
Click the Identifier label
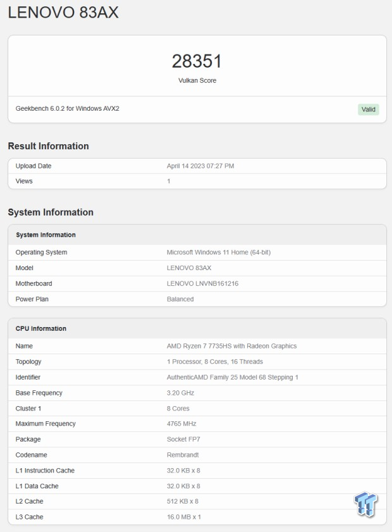click(x=28, y=377)
